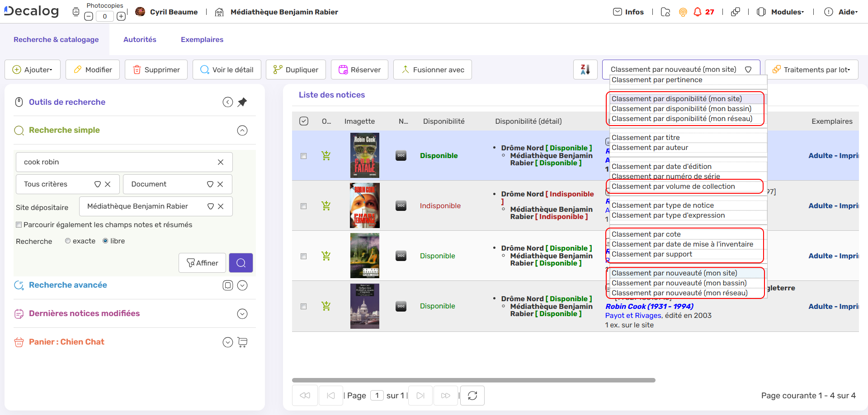Click the orange RFID antenna icon
This screenshot has height=415, width=868.
pos(683,12)
